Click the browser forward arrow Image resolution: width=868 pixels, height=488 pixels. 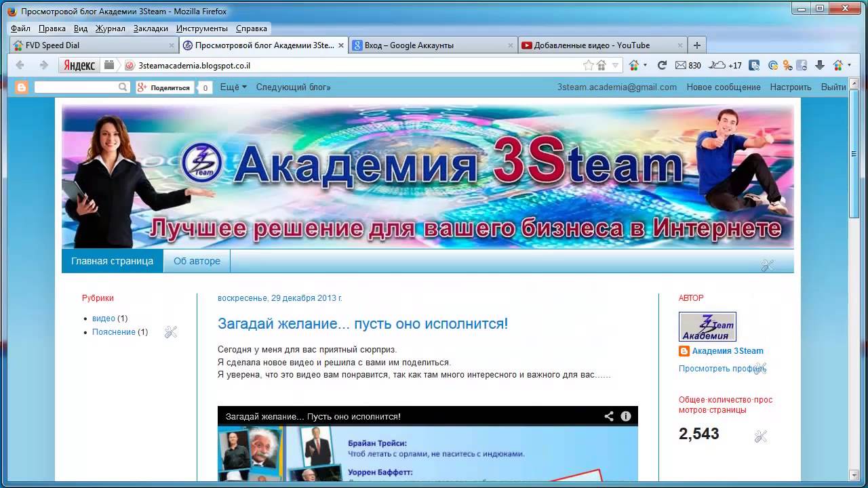coord(44,65)
